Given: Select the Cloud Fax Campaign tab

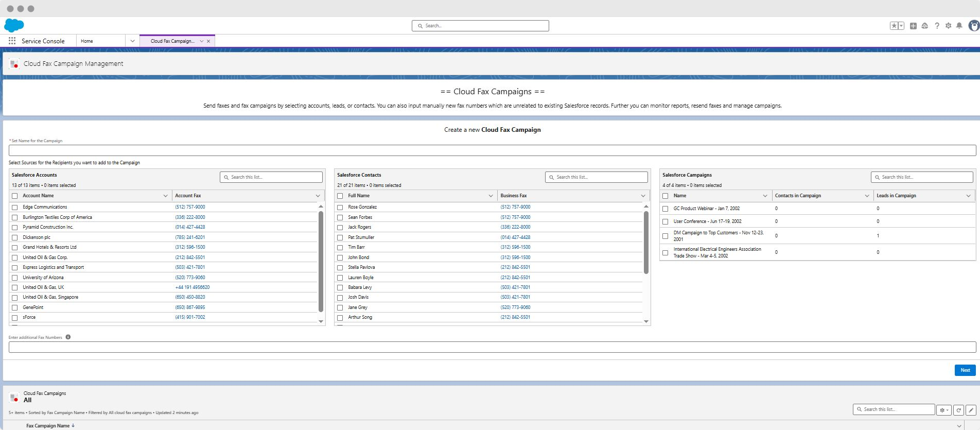Looking at the screenshot, I should click(x=172, y=41).
